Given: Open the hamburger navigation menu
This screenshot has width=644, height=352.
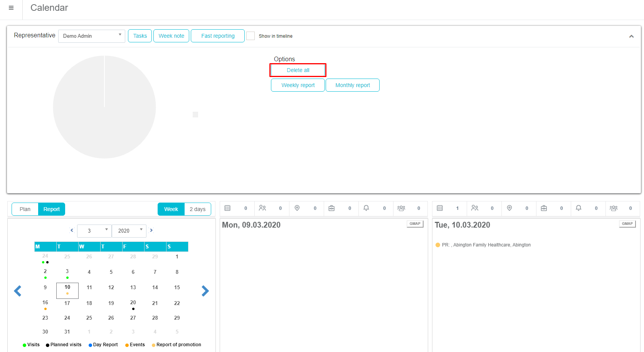Looking at the screenshot, I should click(x=11, y=8).
